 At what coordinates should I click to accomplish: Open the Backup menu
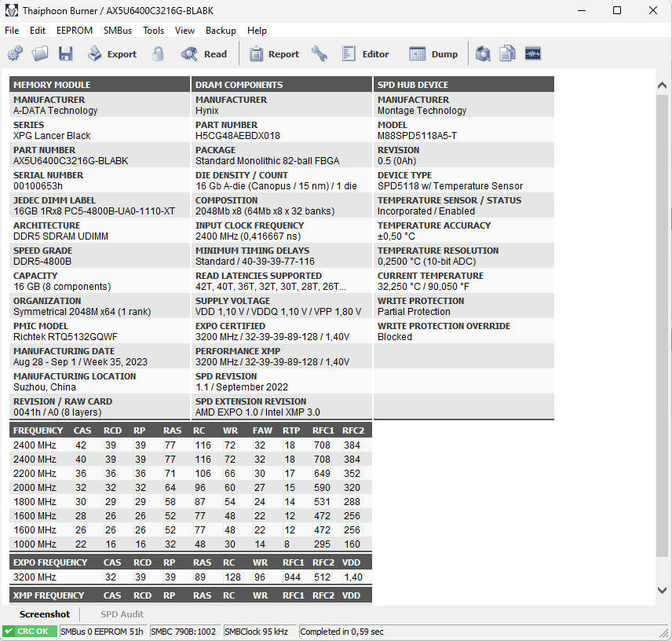point(221,31)
